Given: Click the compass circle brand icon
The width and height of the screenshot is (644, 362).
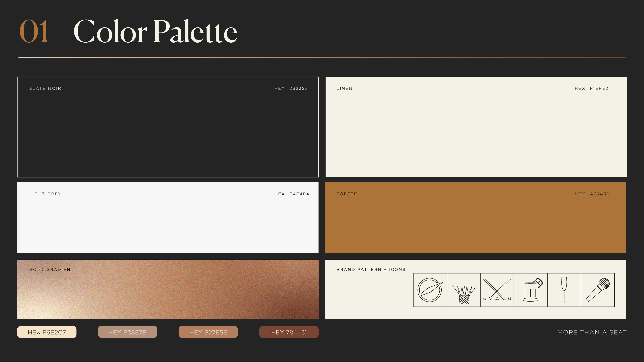Looking at the screenshot, I should 430,290.
